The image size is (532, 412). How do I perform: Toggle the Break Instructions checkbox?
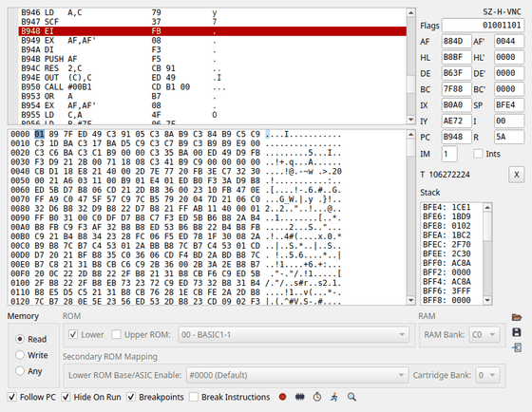point(194,397)
